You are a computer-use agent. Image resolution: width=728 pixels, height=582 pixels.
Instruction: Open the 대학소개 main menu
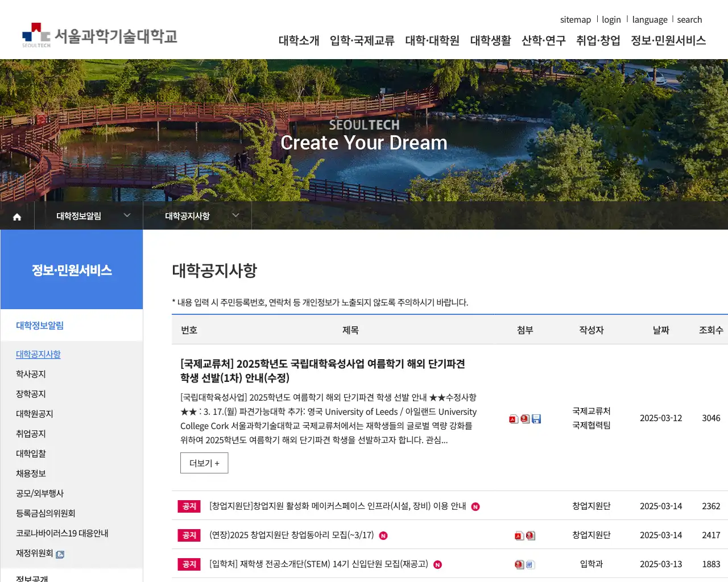[299, 40]
